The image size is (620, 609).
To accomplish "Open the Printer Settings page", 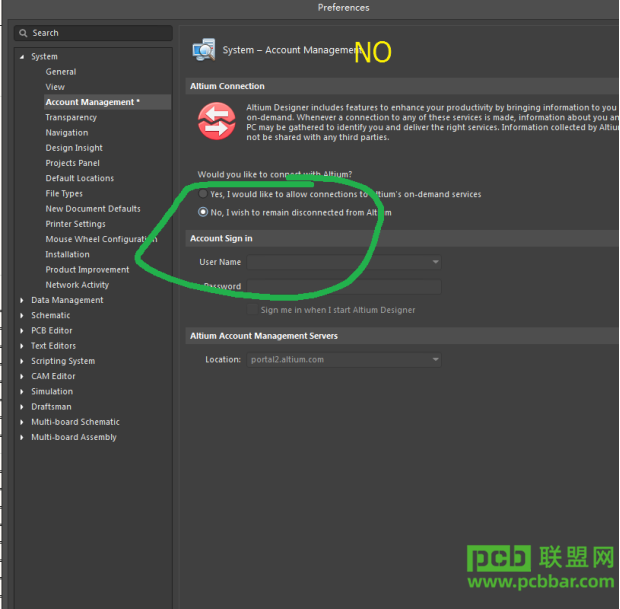I will pyautogui.click(x=76, y=224).
